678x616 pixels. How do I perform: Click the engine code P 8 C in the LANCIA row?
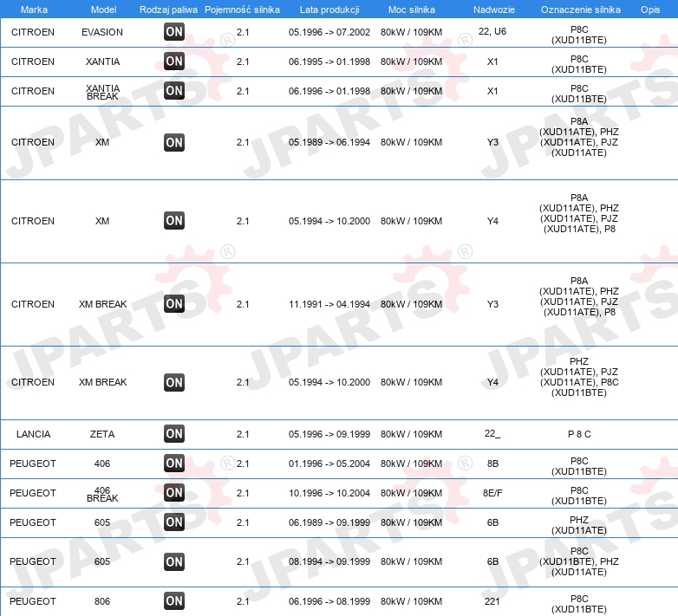(579, 434)
